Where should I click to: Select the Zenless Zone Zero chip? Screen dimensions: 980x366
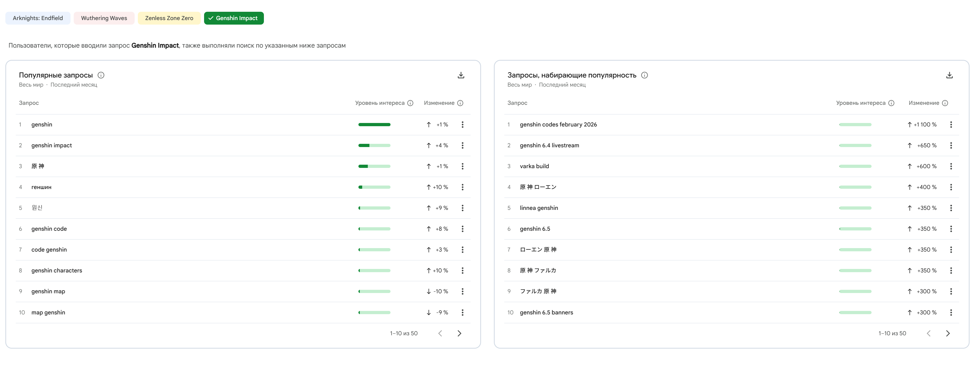point(169,18)
